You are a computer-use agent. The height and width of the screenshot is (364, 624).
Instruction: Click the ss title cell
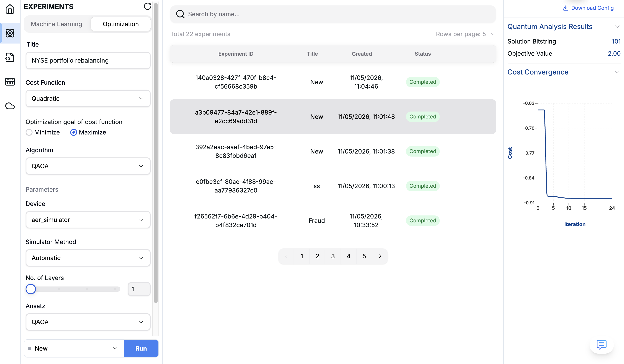(317, 186)
